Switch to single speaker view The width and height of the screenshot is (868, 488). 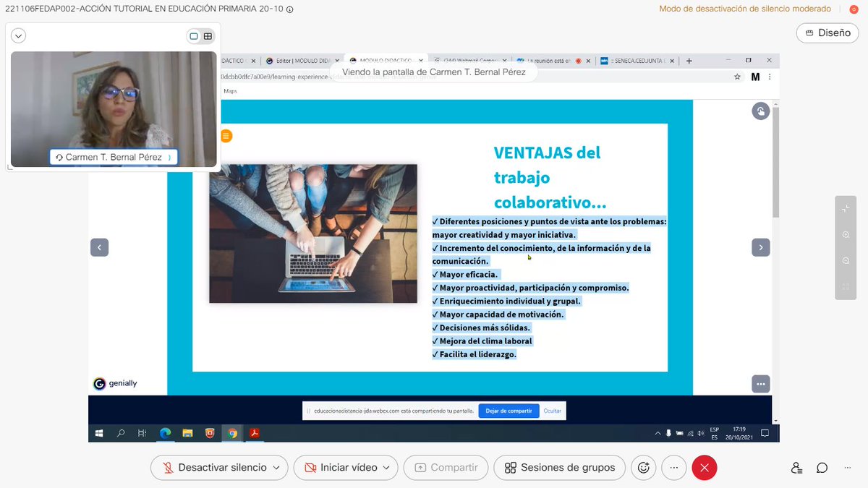pyautogui.click(x=194, y=36)
